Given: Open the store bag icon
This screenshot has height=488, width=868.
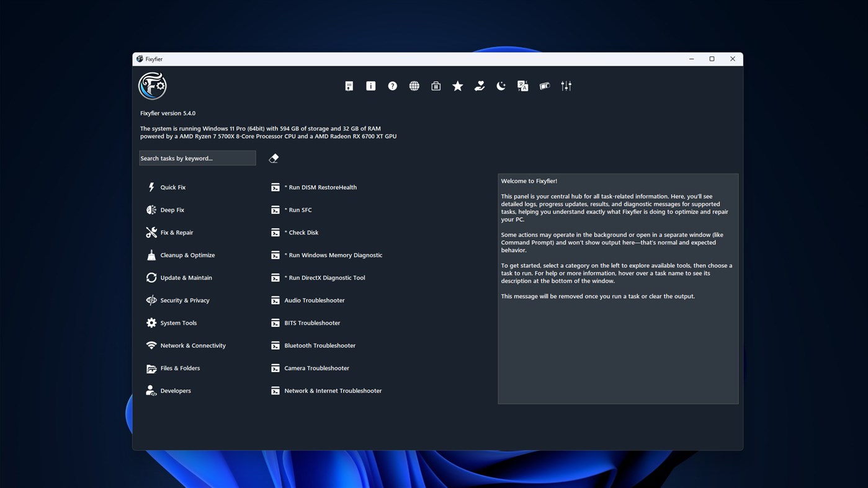Looking at the screenshot, I should pos(436,86).
